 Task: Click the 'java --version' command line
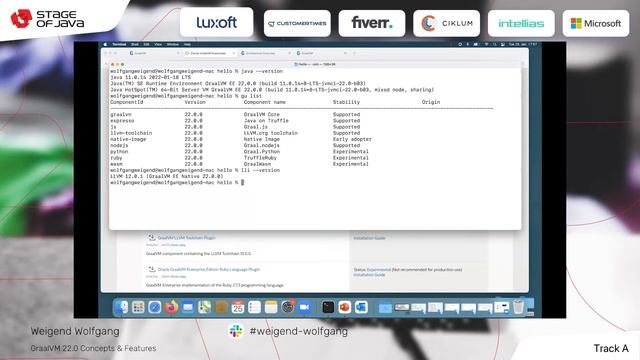point(196,71)
